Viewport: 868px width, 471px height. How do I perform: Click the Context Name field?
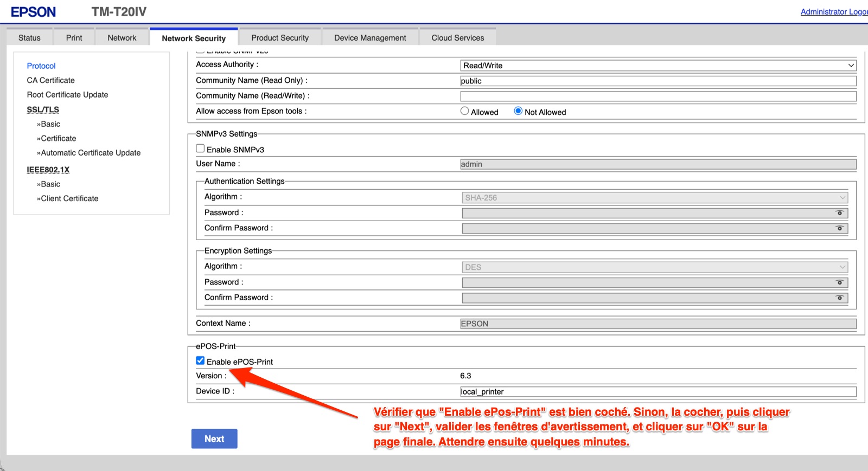(658, 324)
